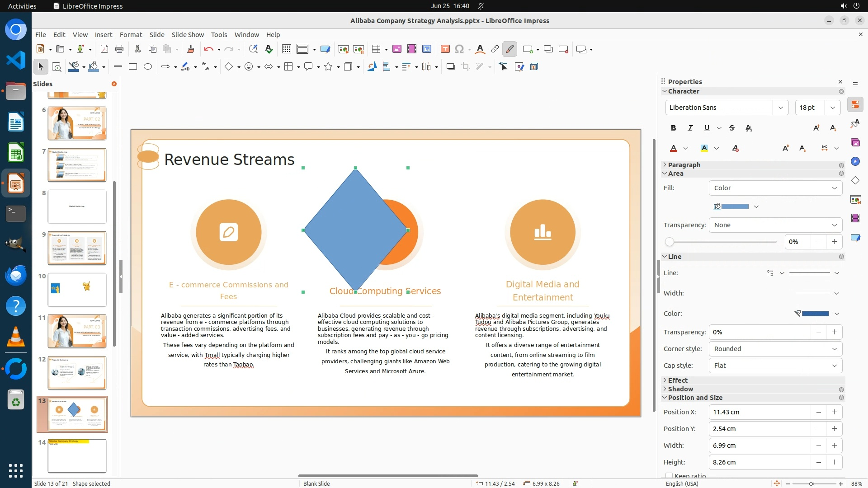
Task: Select the Rectangle drawing tool
Action: 132,67
